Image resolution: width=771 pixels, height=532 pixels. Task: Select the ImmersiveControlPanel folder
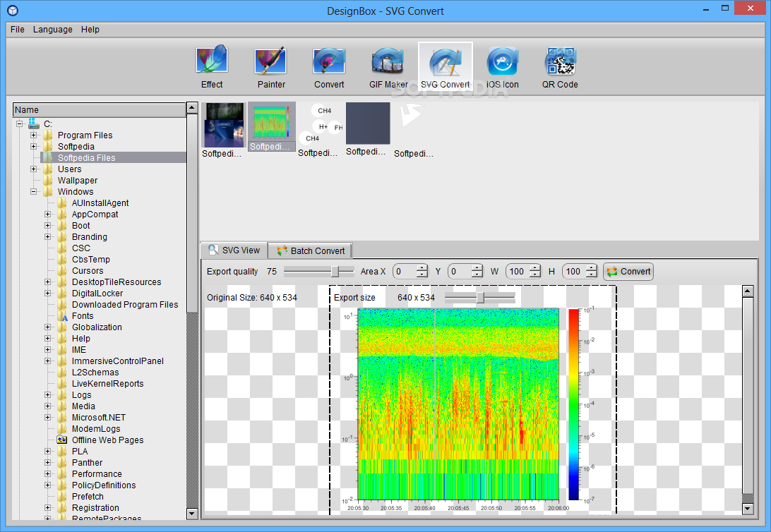click(117, 361)
